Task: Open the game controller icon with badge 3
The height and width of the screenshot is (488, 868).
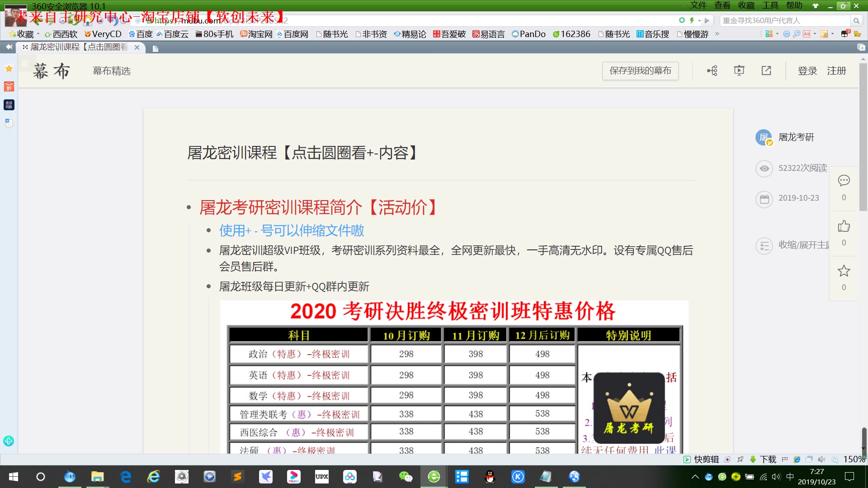Action: pyautogui.click(x=845, y=34)
